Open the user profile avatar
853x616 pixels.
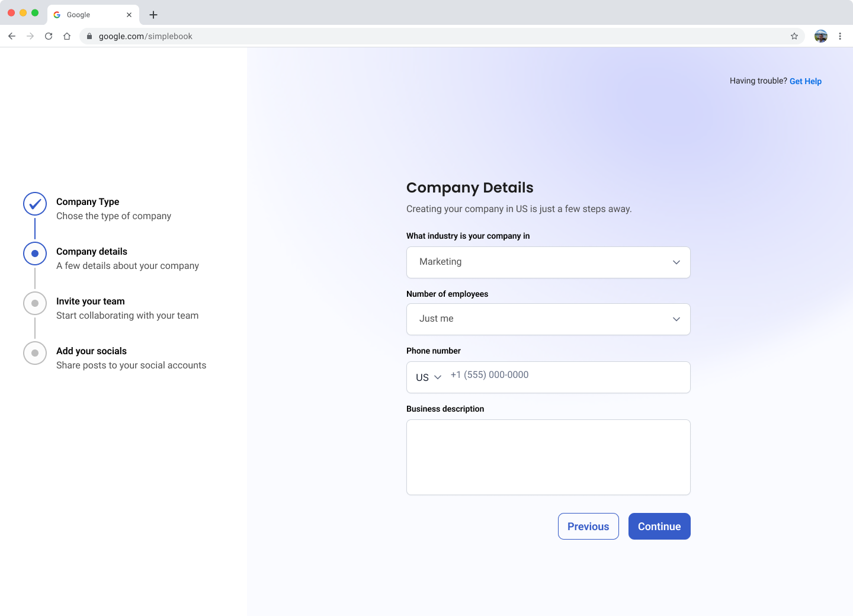(821, 36)
